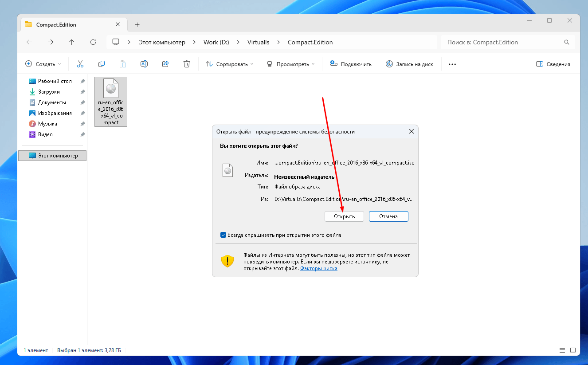Click the Cut scissors icon
Screen dimensions: 588x365
pyautogui.click(x=80, y=64)
